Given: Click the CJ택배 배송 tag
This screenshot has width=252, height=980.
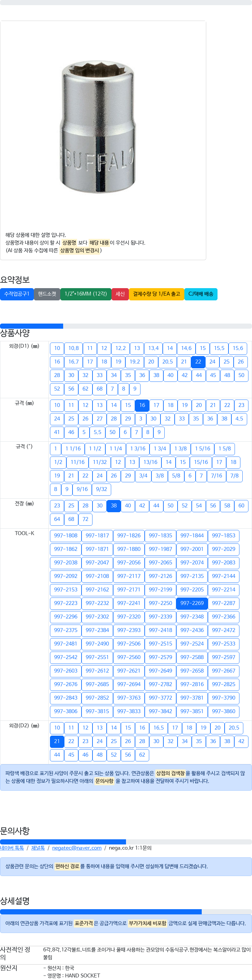Looking at the screenshot, I should pyautogui.click(x=201, y=294).
